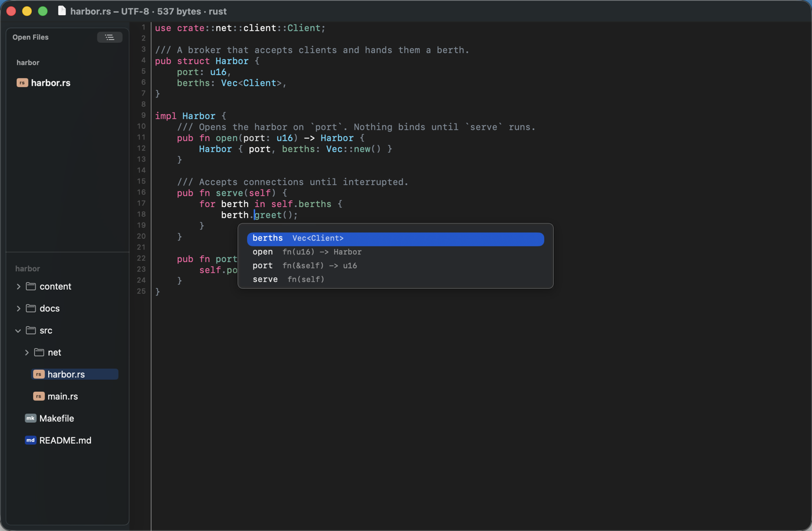Click the rs icon beside main.rs

(x=38, y=397)
